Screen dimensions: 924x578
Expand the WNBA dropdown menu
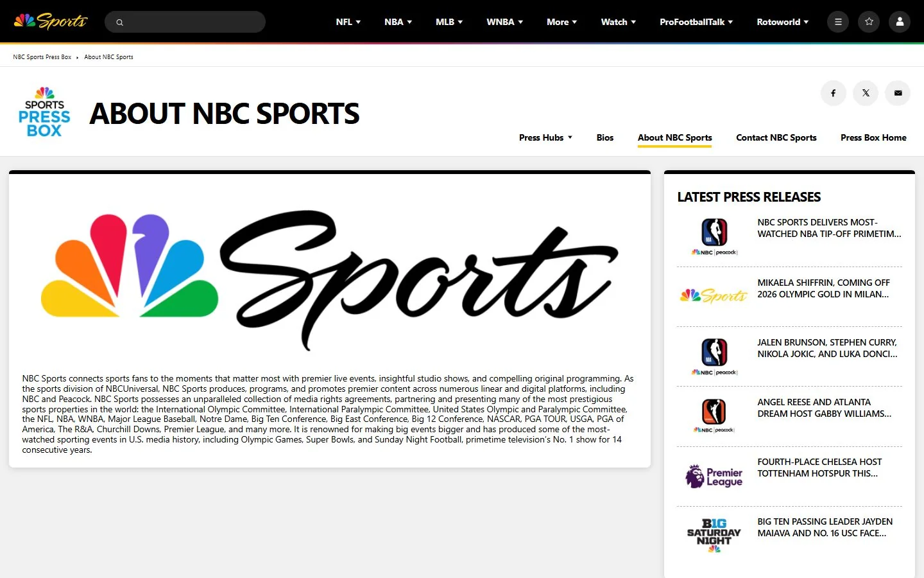click(505, 22)
